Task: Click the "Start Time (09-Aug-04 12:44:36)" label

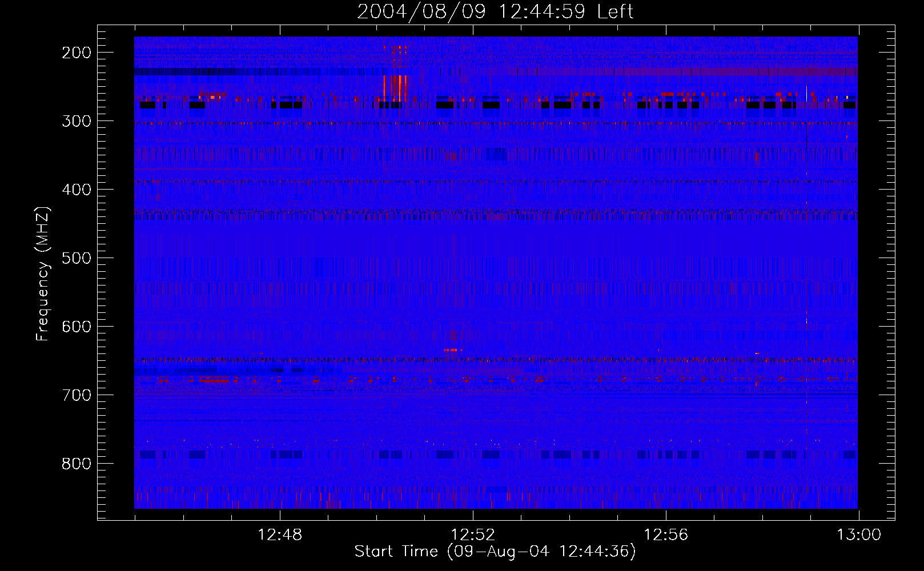Action: tap(495, 552)
